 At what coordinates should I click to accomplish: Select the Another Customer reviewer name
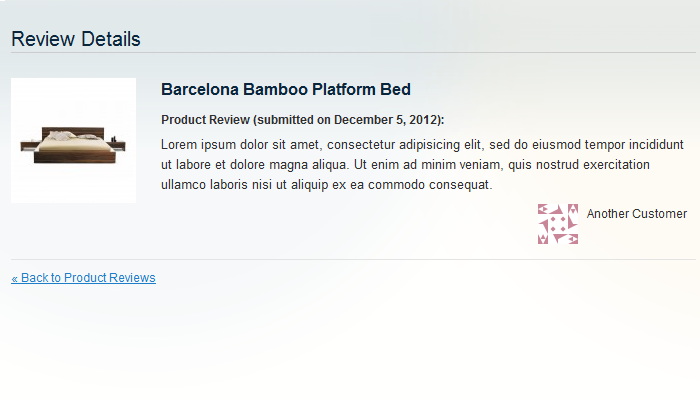pos(637,214)
